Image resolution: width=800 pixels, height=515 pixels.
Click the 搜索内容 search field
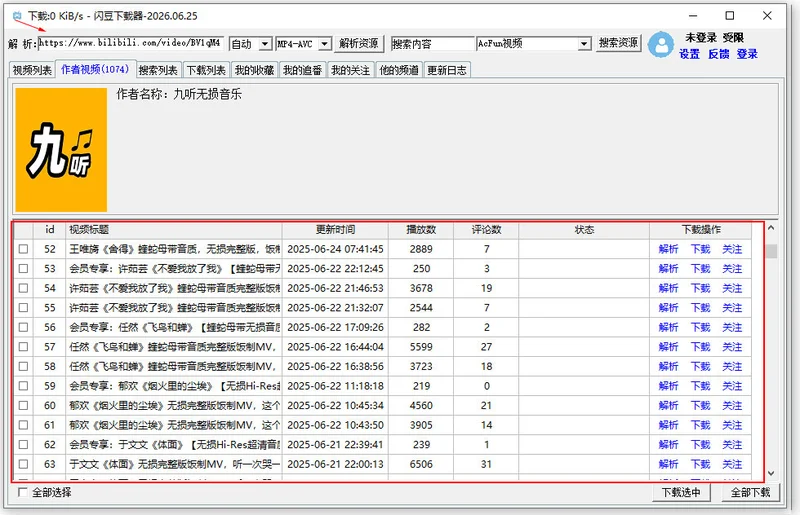[433, 44]
